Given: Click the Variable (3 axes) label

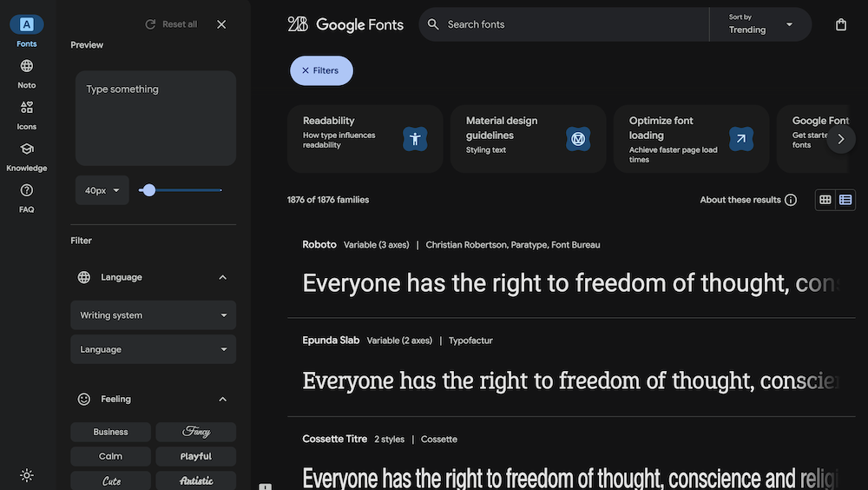Looking at the screenshot, I should tap(377, 245).
